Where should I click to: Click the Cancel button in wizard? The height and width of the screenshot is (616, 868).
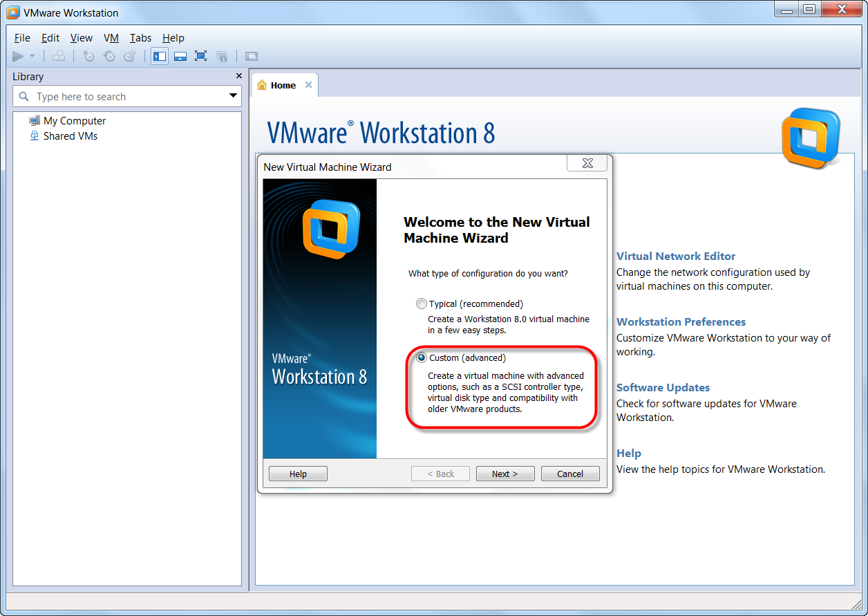point(570,474)
